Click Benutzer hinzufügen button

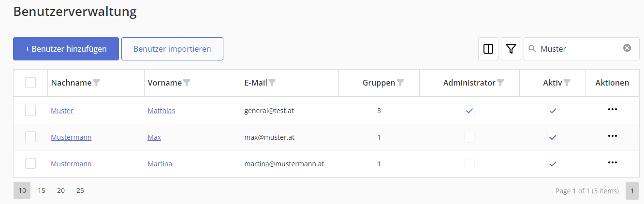[66, 49]
